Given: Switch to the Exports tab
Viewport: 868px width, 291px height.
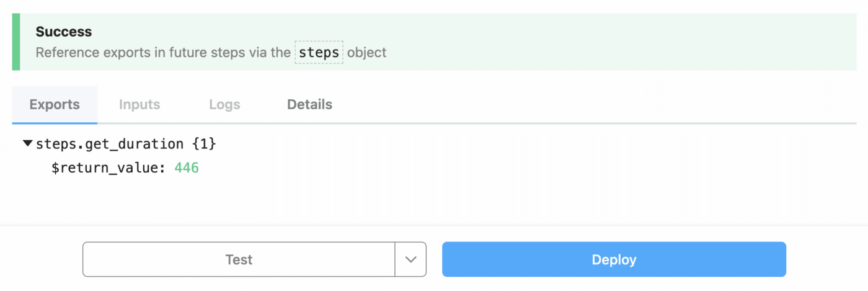Looking at the screenshot, I should [55, 105].
